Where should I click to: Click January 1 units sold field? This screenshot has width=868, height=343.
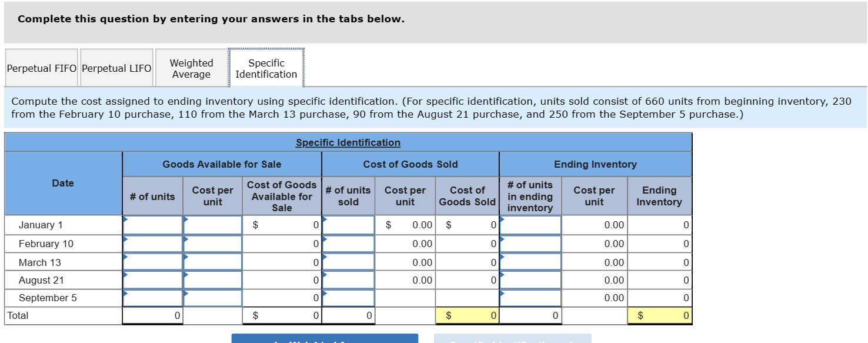pyautogui.click(x=348, y=225)
